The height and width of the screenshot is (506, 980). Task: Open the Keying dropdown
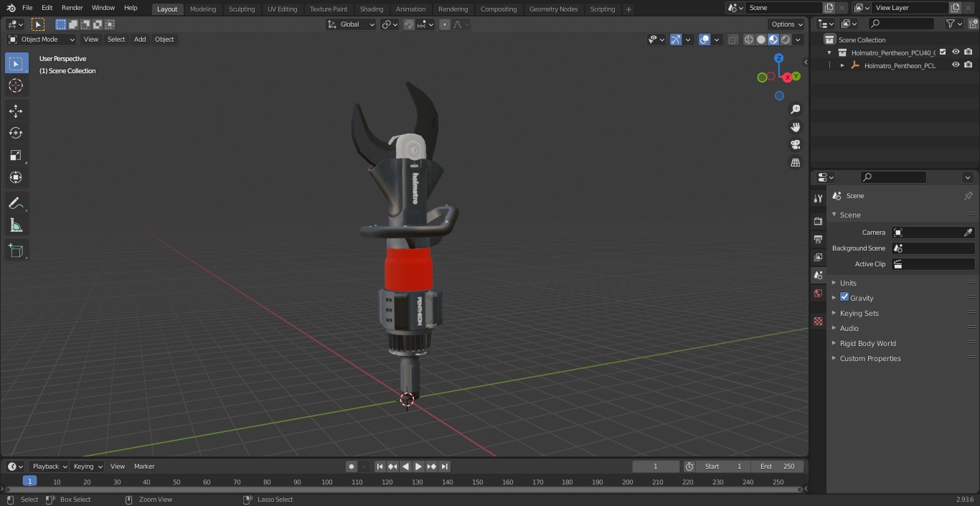pos(88,467)
